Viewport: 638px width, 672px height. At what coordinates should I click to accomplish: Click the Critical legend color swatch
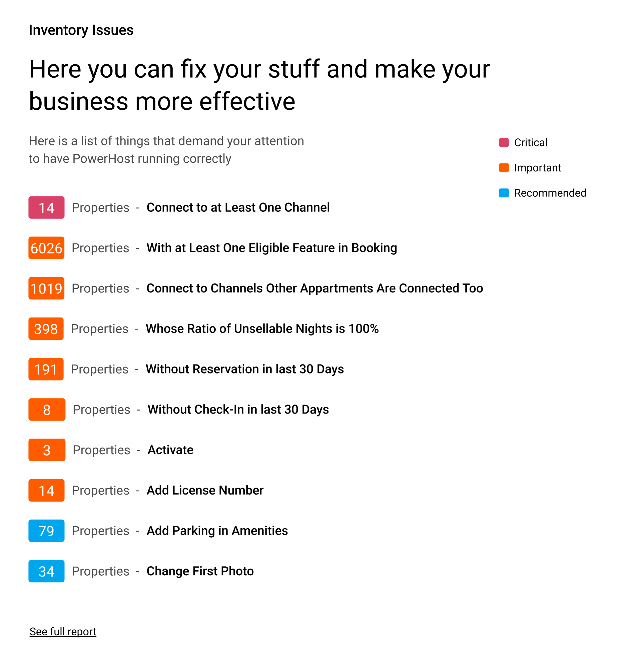[504, 142]
